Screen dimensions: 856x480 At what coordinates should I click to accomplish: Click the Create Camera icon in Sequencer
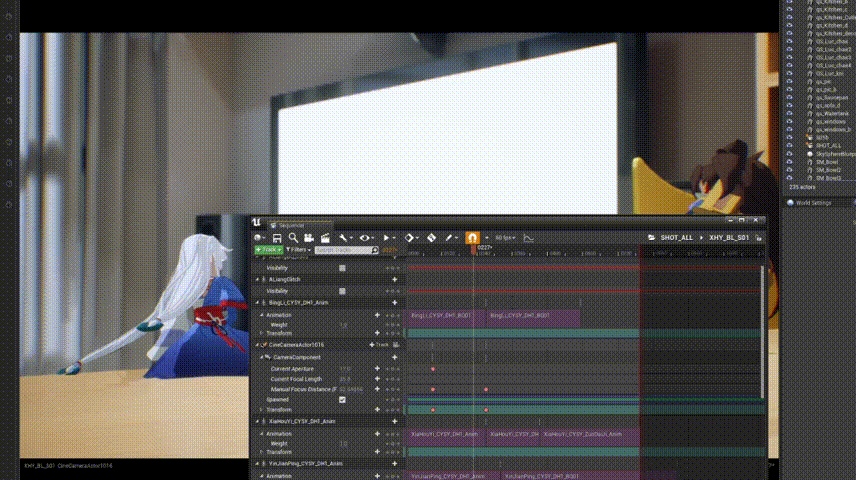coord(309,238)
